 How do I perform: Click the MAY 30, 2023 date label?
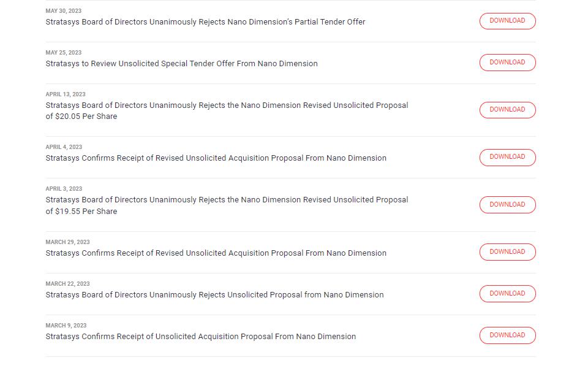click(x=63, y=11)
